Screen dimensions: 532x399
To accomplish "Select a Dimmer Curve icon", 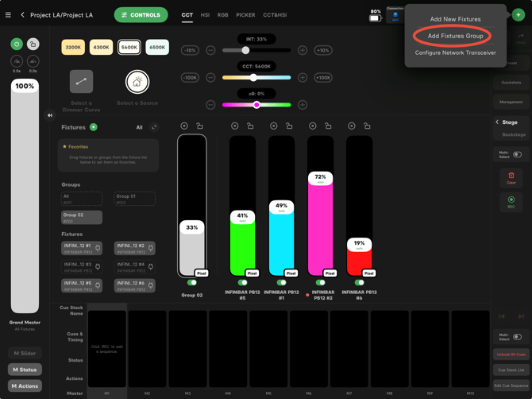I will point(81,82).
